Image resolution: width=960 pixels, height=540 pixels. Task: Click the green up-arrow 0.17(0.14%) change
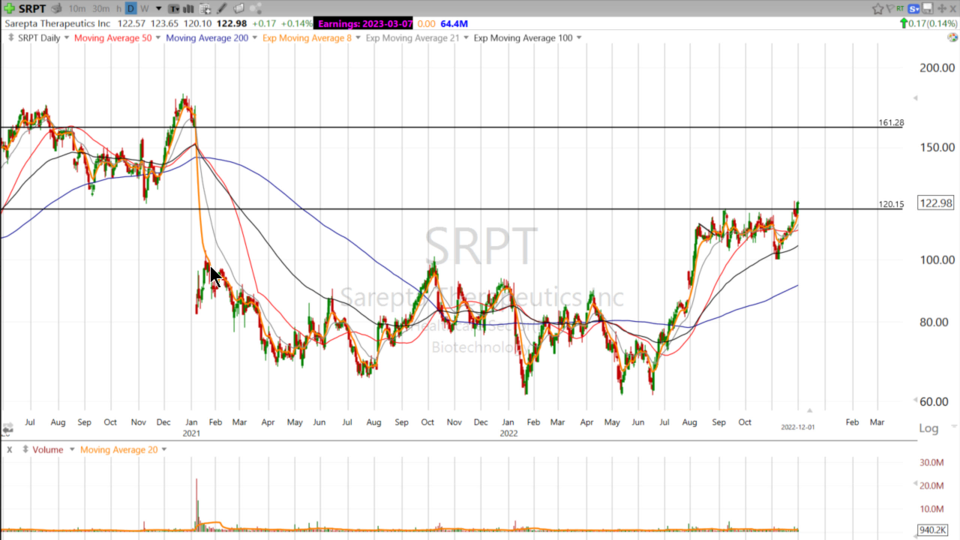928,23
